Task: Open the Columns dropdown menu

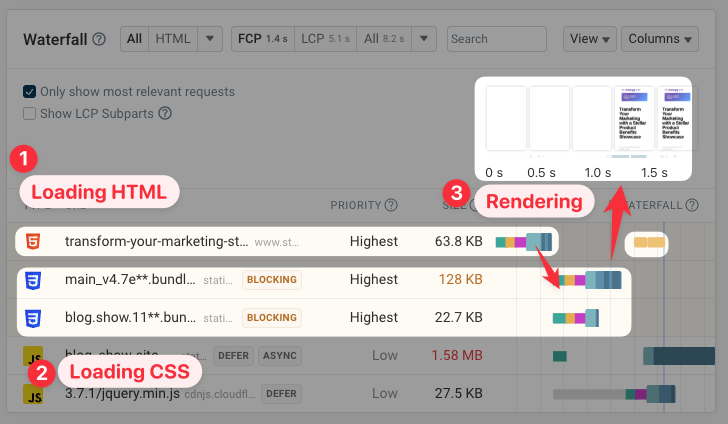Action: (x=659, y=39)
